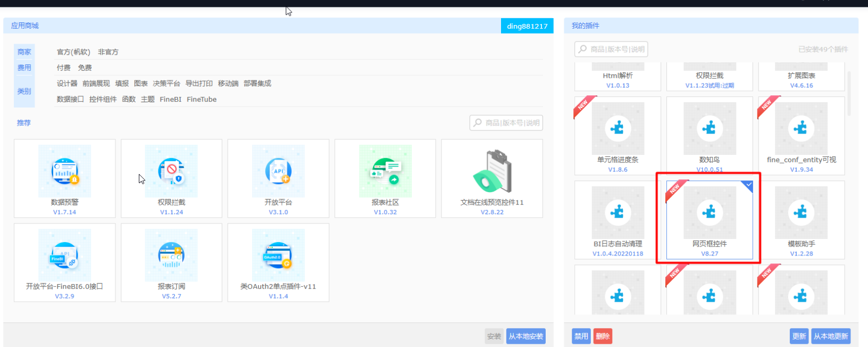
Task: Open the ding881217 account button
Action: 527,26
